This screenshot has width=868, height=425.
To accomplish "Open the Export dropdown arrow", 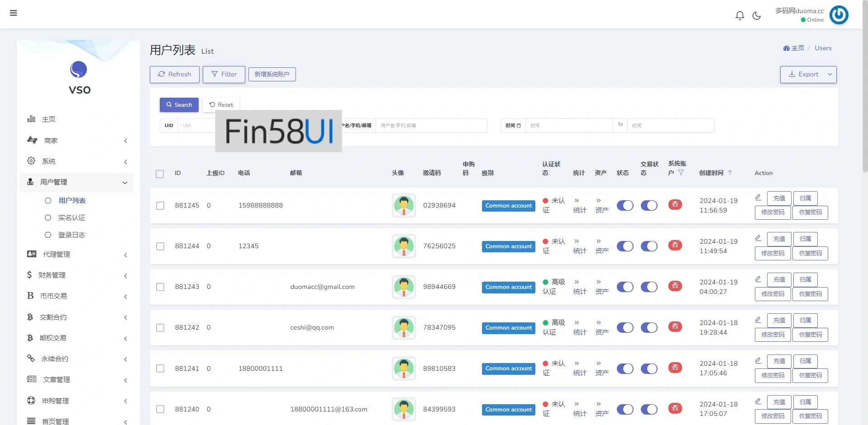I will (830, 75).
